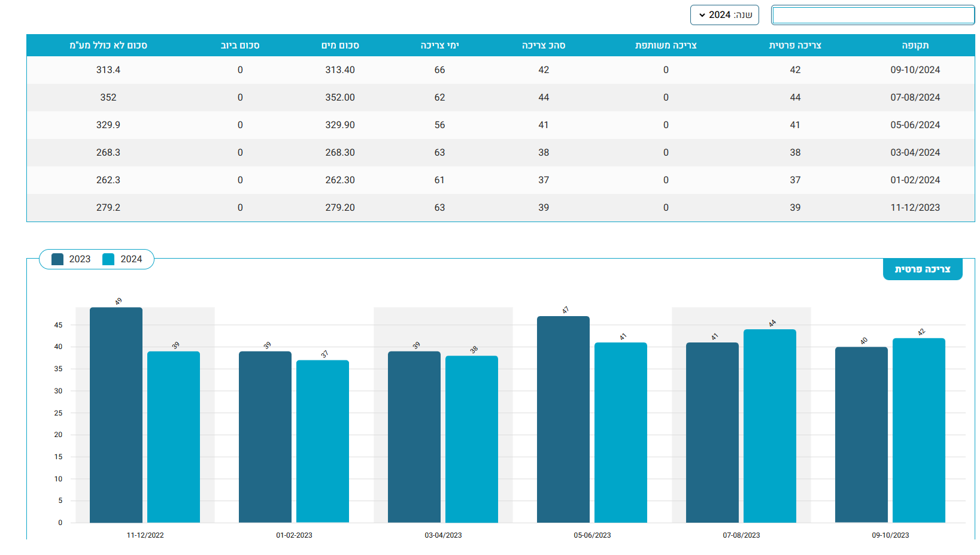Click the צריכה משותפת column header
Image resolution: width=980 pixels, height=555 pixels.
pos(665,46)
